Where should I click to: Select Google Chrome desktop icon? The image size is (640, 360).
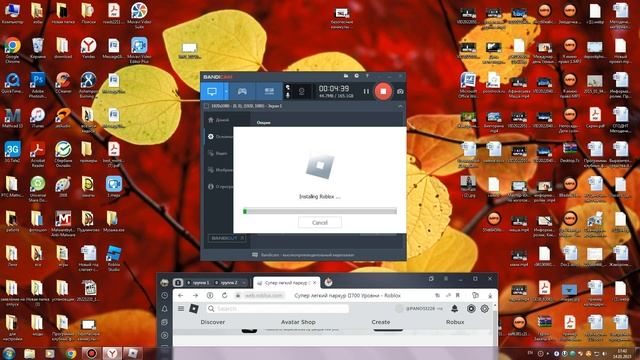tap(12, 50)
